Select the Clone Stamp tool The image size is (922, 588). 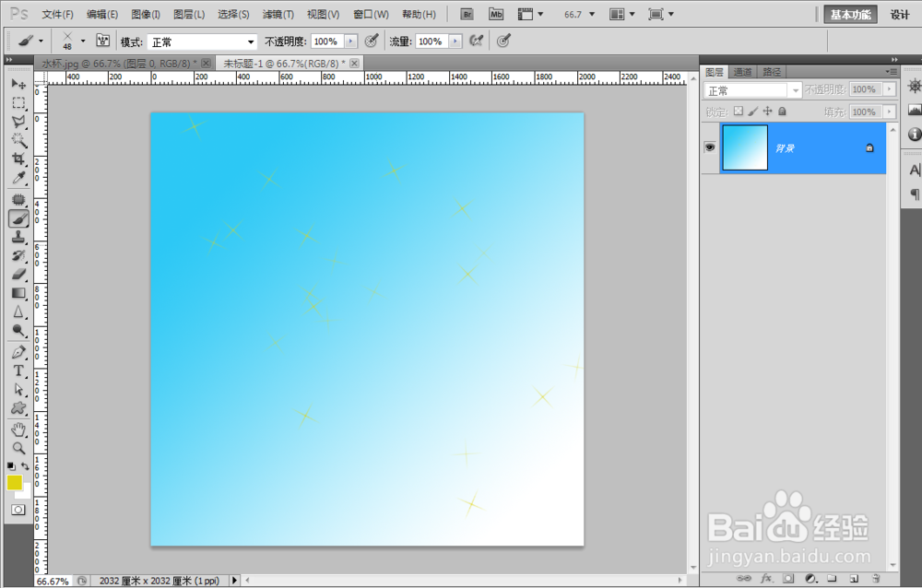[x=18, y=237]
